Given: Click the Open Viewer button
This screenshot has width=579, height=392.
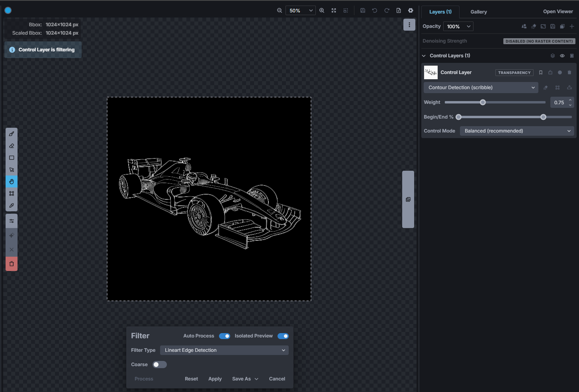Looking at the screenshot, I should click(x=558, y=12).
